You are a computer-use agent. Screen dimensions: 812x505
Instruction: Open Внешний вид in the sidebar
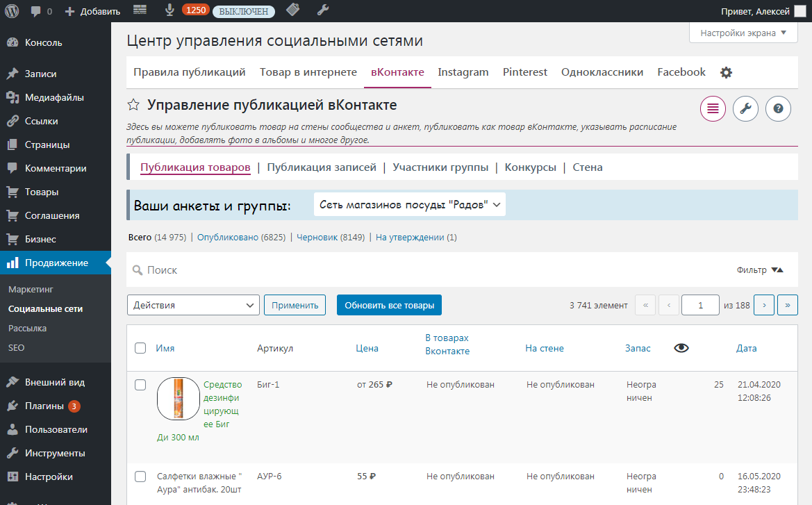coord(56,382)
